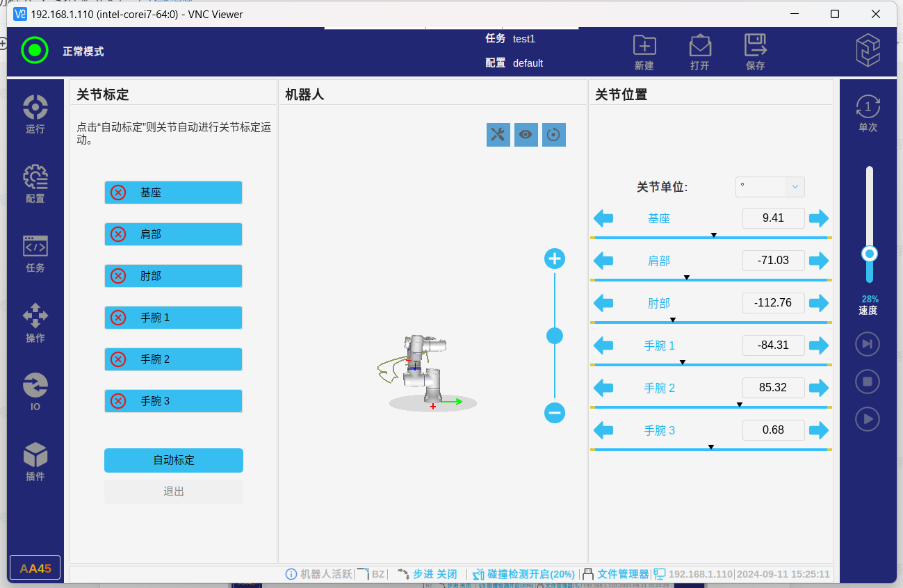Viewport: 903px width, 588px height.
Task: Click the zoom in plus icon
Action: (x=554, y=259)
